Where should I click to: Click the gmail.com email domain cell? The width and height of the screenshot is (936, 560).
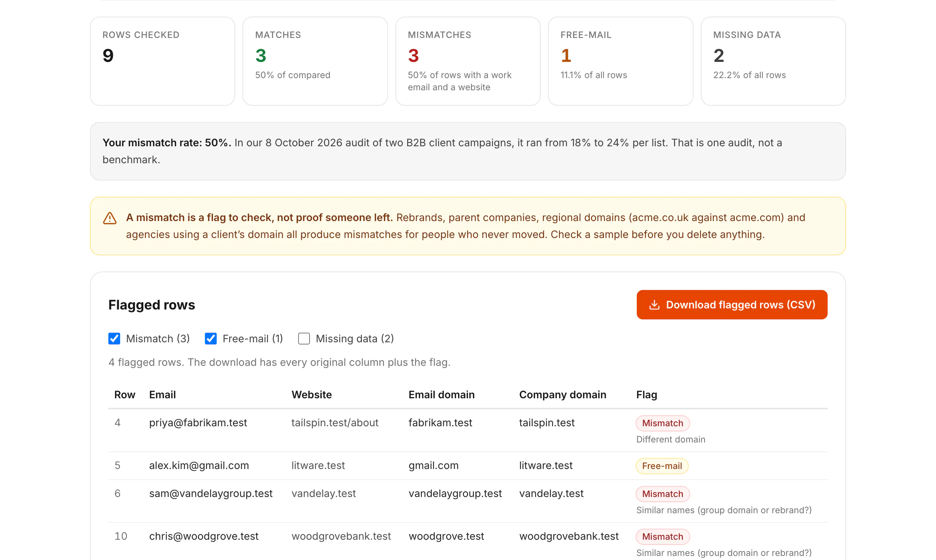(x=433, y=466)
